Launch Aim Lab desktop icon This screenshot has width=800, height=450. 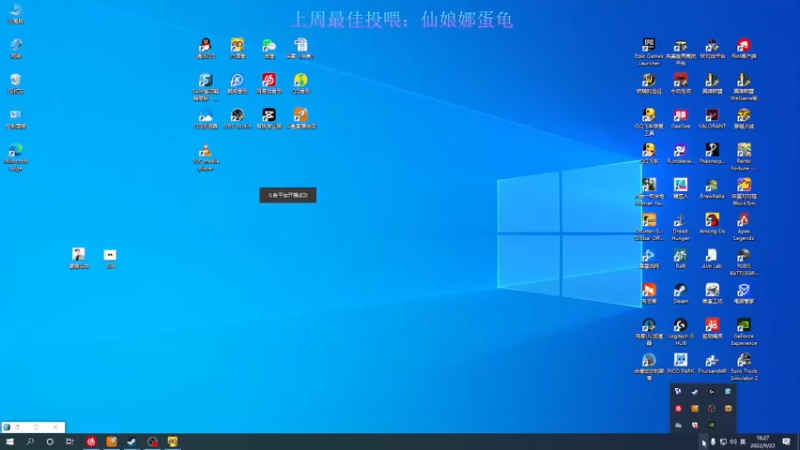tap(712, 258)
